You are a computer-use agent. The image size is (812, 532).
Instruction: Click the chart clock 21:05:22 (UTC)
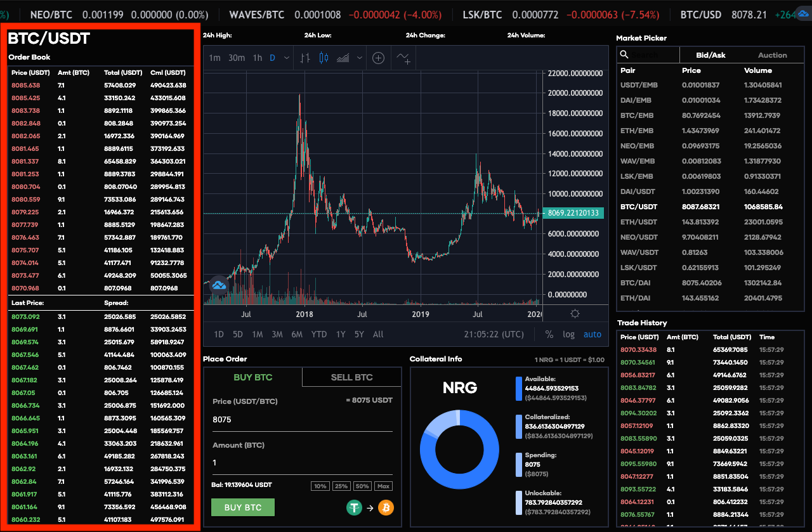coord(494,334)
